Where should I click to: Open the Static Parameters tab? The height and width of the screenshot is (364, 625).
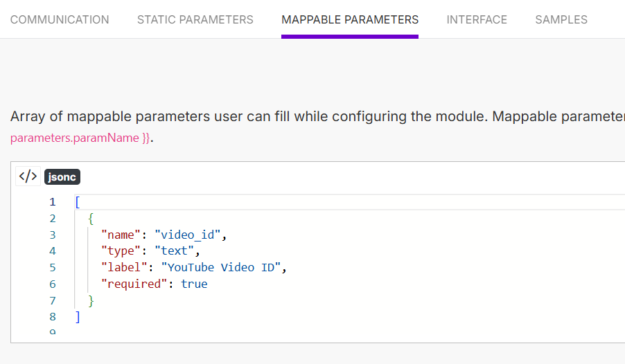[195, 19]
